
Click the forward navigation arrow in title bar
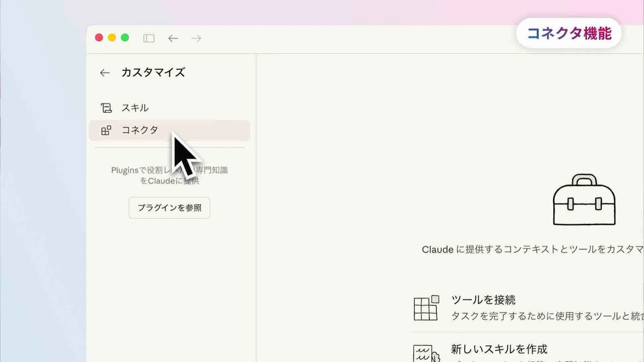(196, 38)
